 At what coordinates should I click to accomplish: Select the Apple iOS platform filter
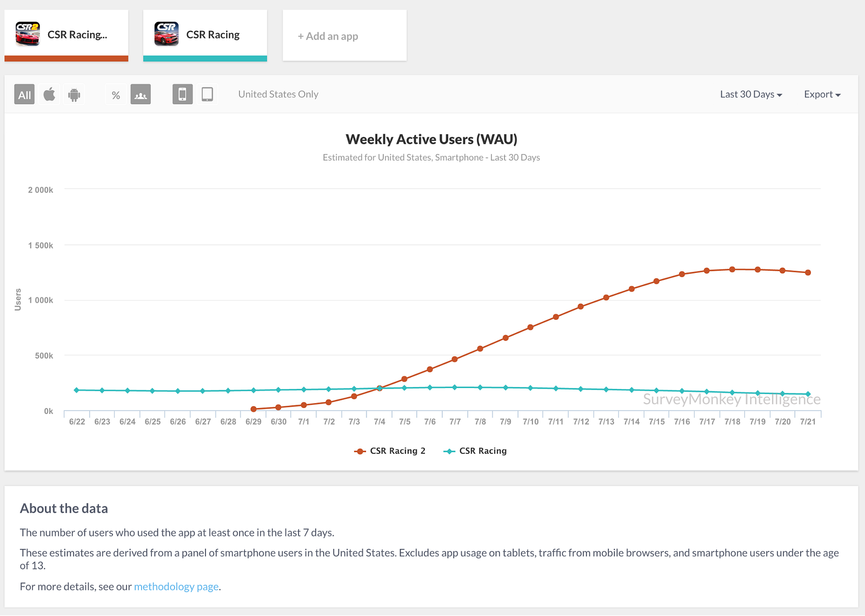pos(49,95)
